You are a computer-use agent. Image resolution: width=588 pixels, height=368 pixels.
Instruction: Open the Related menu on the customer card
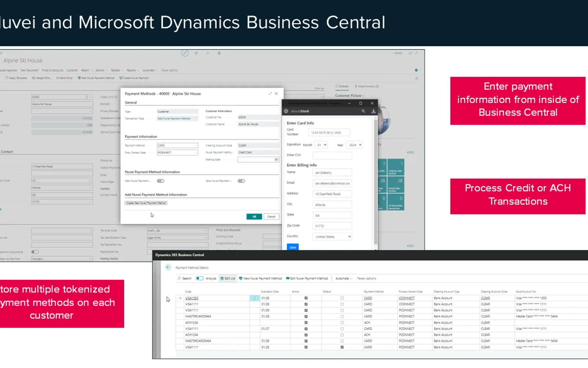click(x=117, y=70)
